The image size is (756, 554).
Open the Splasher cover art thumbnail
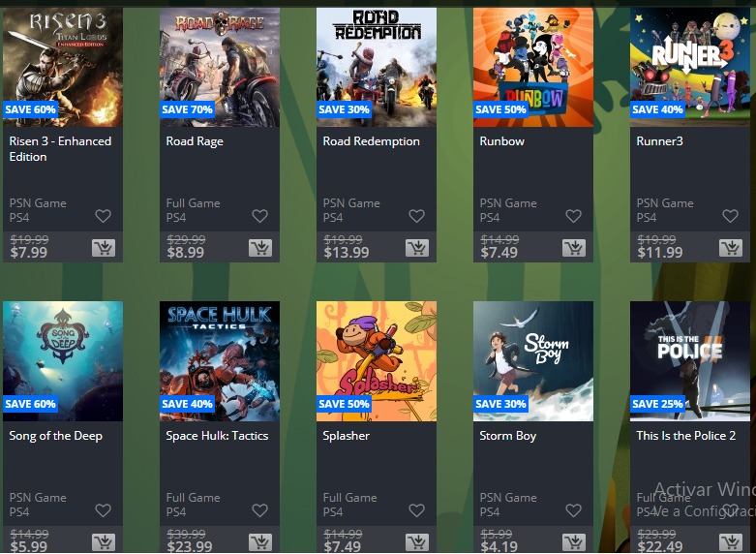tap(377, 361)
